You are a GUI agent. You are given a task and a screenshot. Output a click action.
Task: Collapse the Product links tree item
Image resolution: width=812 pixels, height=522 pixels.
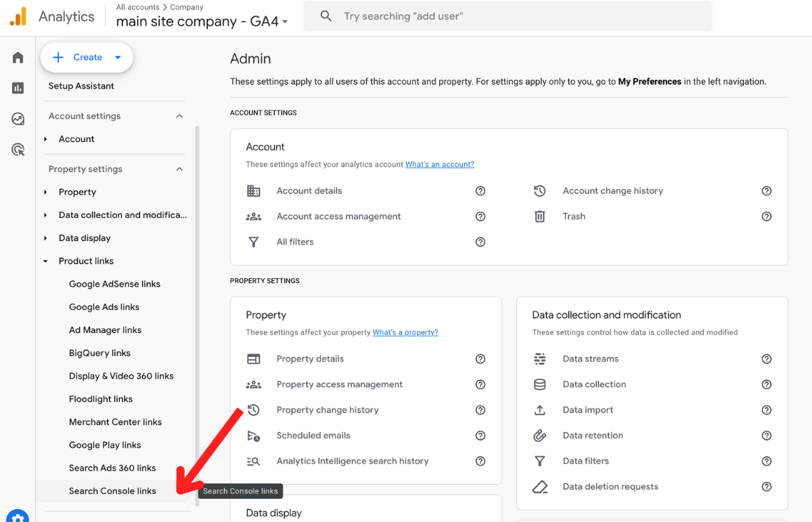pos(45,261)
